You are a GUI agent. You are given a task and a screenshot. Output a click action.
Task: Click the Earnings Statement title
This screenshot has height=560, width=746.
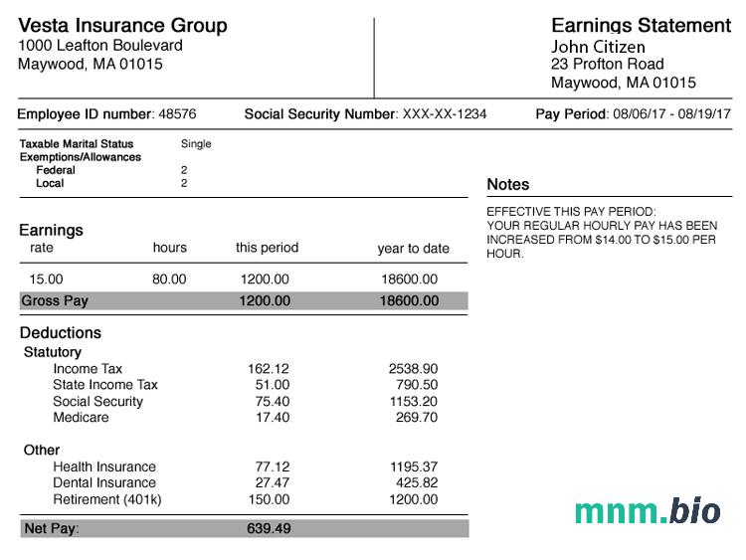click(x=641, y=26)
